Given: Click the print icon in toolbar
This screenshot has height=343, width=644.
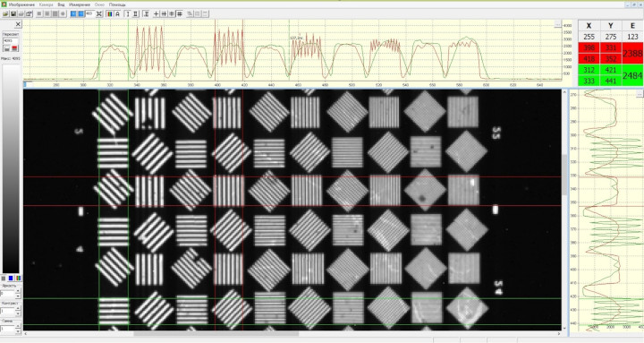Looking at the screenshot, I should click(x=21, y=14).
